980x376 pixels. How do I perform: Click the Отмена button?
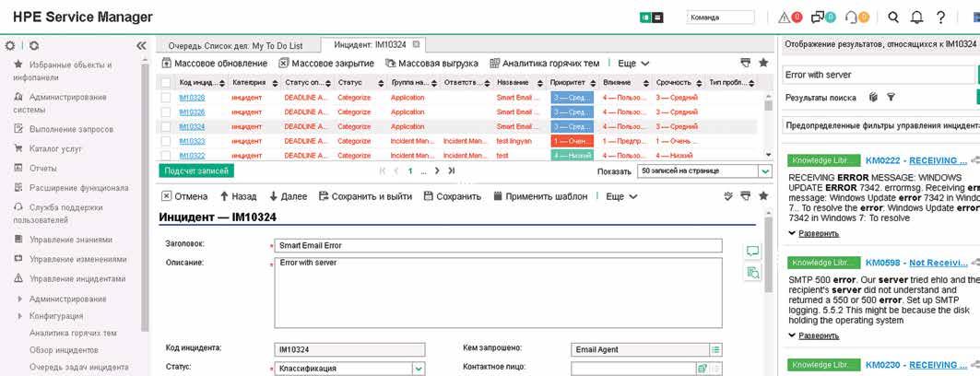[x=184, y=196]
